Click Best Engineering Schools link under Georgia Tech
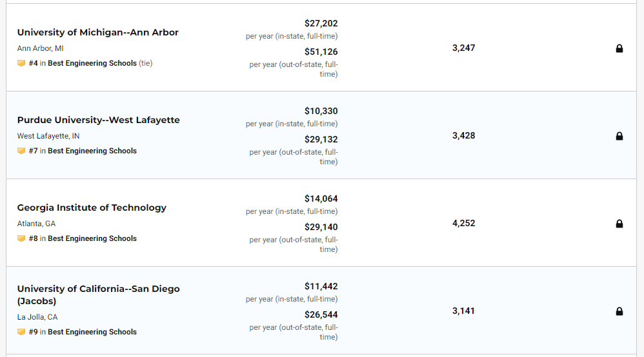Screen dimensions: 644x357 92,238
